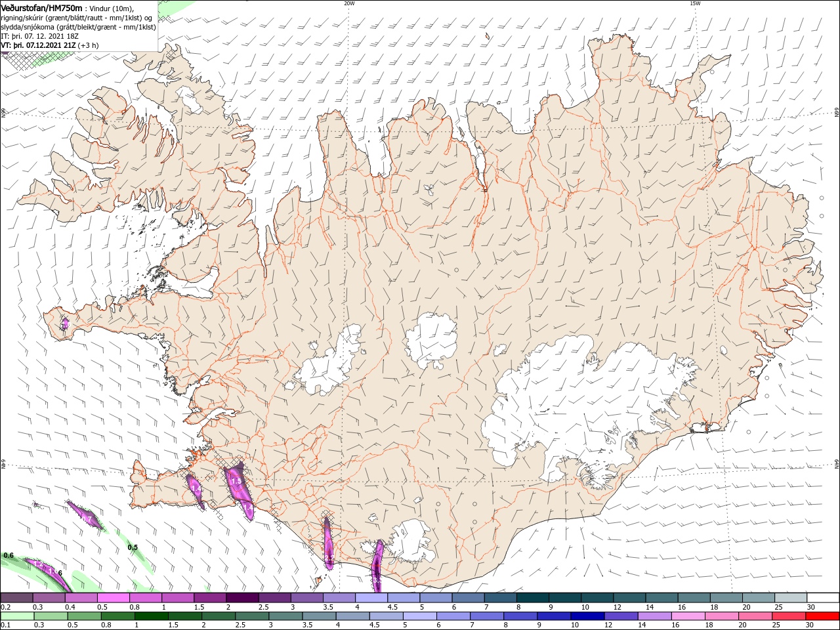
Task: Click the '0.5' precipitation value over the sea
Action: pos(133,547)
